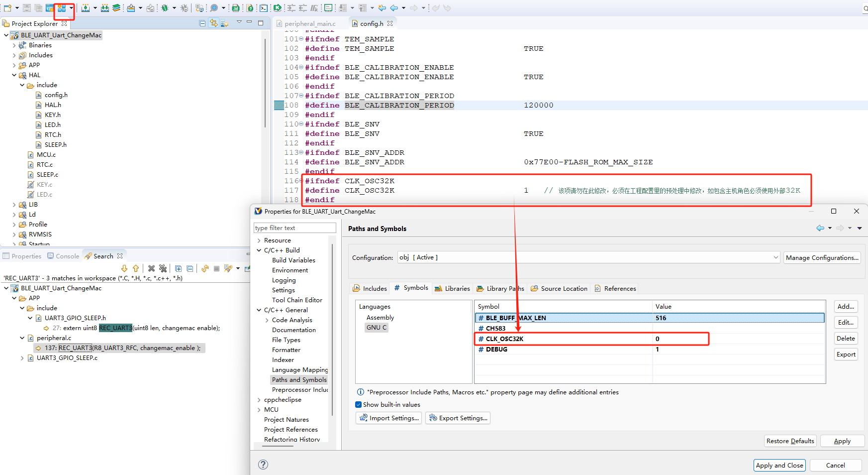This screenshot has width=868, height=475.
Task: Toggle Show built-in values checkbox
Action: (x=359, y=404)
